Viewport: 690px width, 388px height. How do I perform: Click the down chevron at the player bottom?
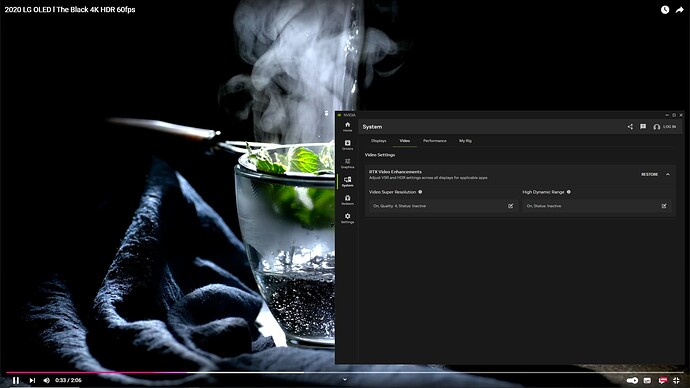(x=345, y=379)
